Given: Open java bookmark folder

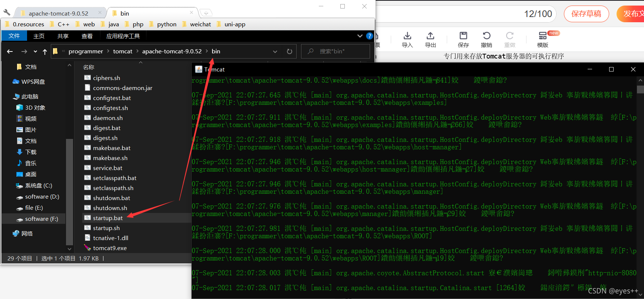Looking at the screenshot, I should tap(110, 24).
